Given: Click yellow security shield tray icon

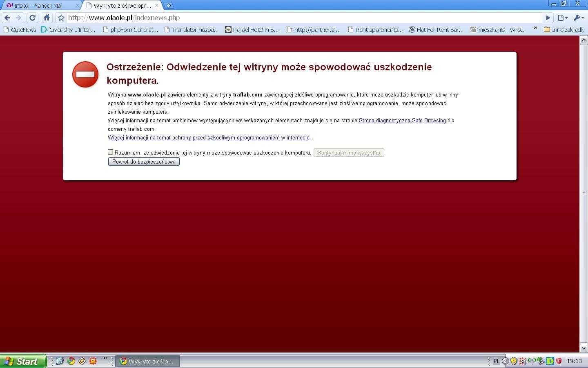Looking at the screenshot, I should click(x=514, y=361).
